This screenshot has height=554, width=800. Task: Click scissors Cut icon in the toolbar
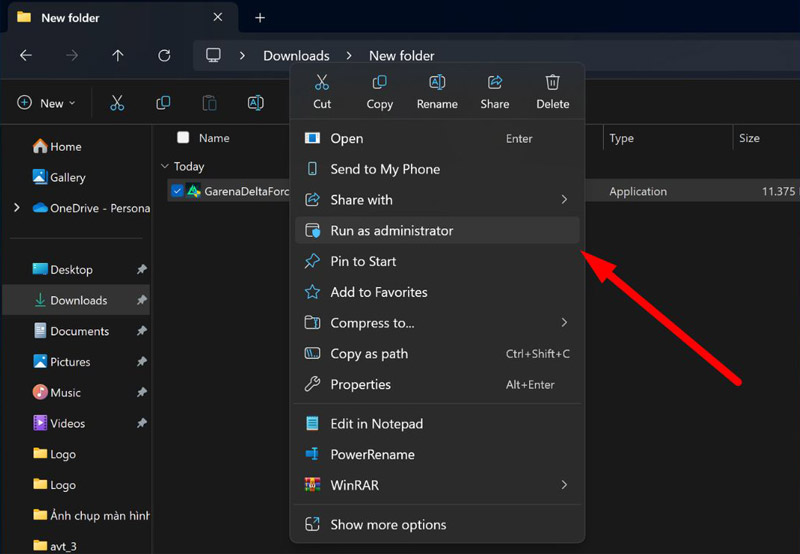[117, 103]
